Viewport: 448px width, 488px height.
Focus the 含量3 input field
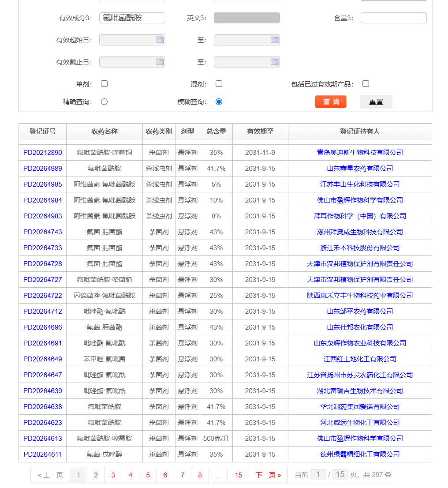(x=394, y=18)
